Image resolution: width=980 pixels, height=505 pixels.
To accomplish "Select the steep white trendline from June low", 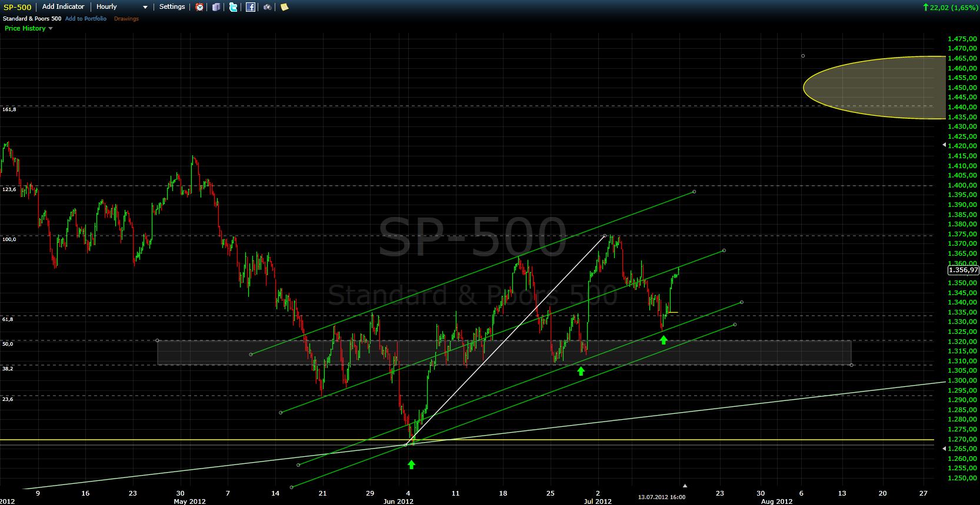I will tap(506, 340).
